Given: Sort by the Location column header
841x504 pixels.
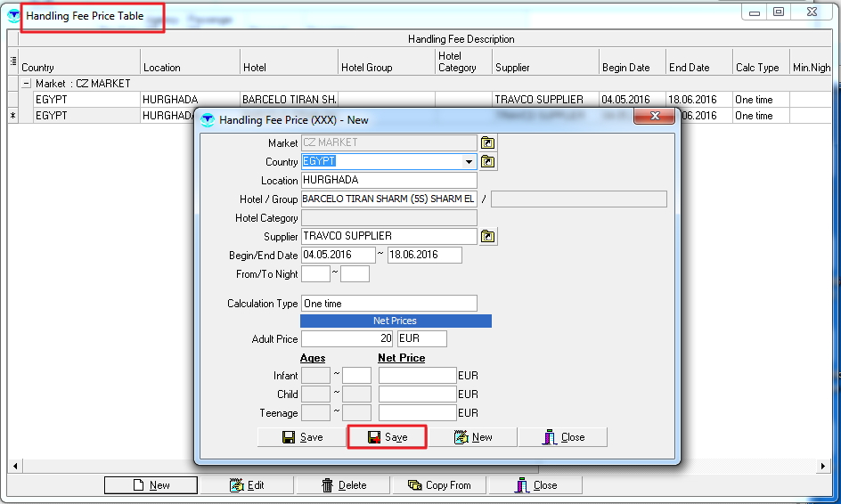Looking at the screenshot, I should tap(190, 67).
